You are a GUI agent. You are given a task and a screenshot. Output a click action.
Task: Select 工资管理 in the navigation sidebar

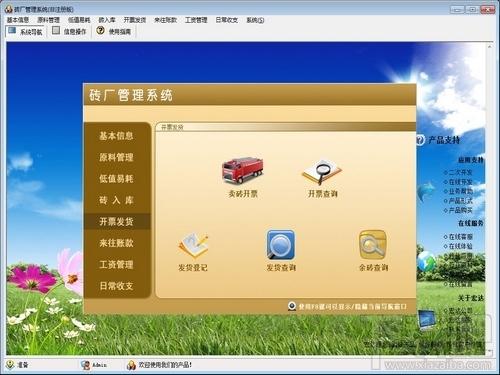pyautogui.click(x=116, y=264)
